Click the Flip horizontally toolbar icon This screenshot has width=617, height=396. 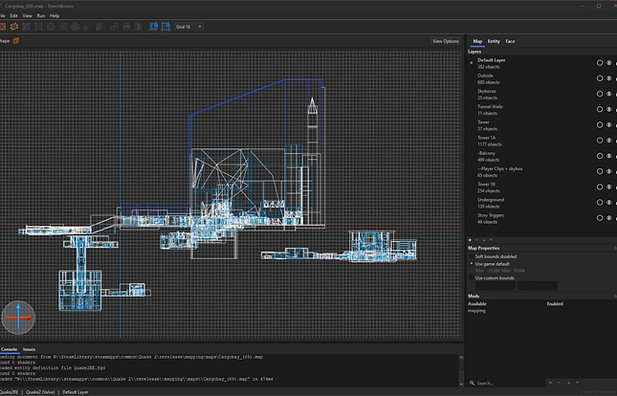126,26
